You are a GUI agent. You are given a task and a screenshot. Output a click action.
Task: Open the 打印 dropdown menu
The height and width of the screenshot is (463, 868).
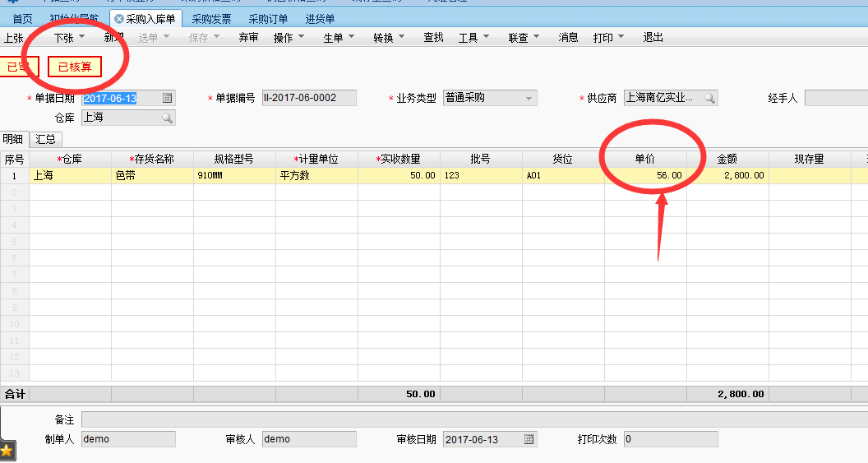coord(608,38)
